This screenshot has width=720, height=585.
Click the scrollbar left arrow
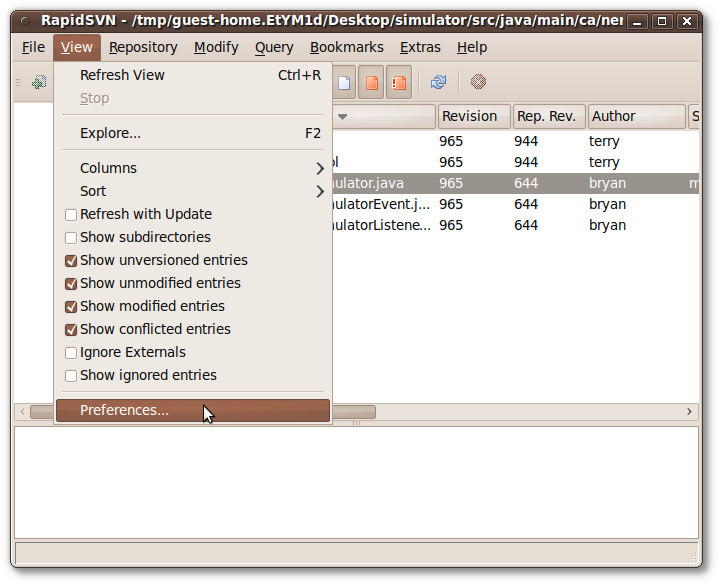[22, 411]
